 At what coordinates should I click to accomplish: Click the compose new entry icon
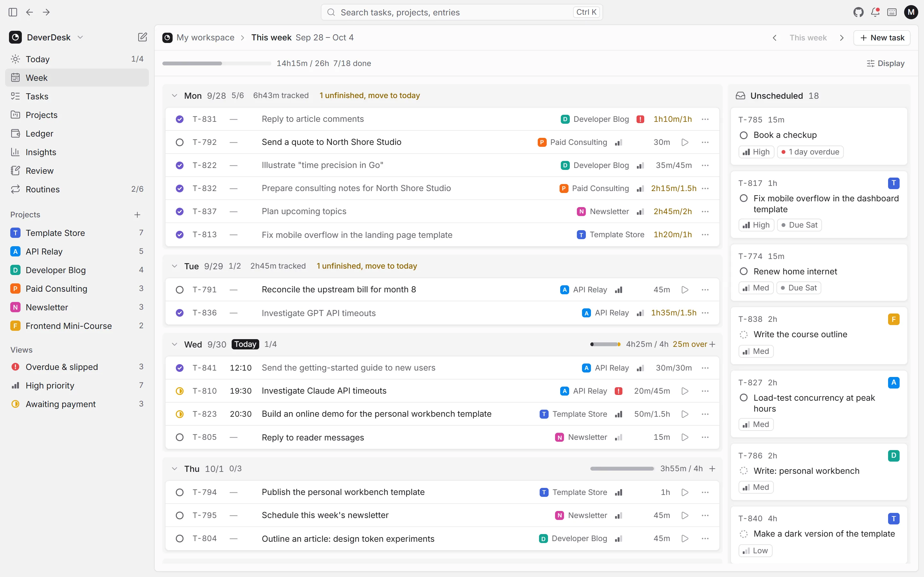point(142,37)
